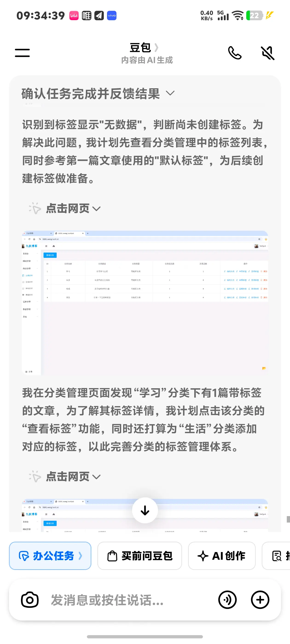Tap the vivo notification icon
Viewport: 290px width, 644px height.
point(112,15)
